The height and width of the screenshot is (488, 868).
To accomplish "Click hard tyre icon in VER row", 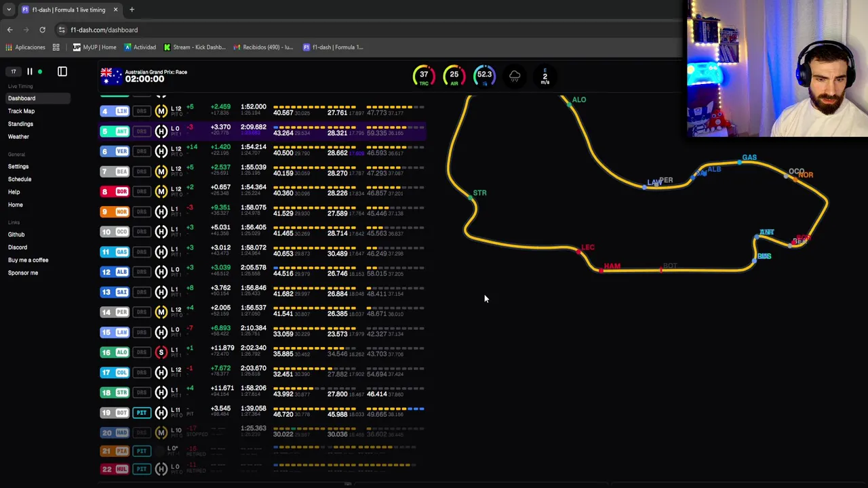I will (x=161, y=152).
